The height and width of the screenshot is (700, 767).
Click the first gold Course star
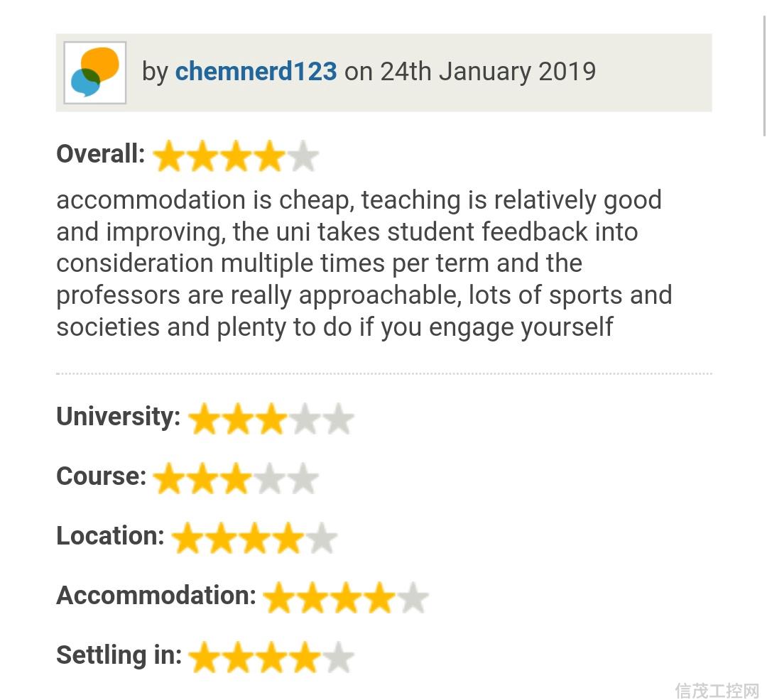pos(169,478)
